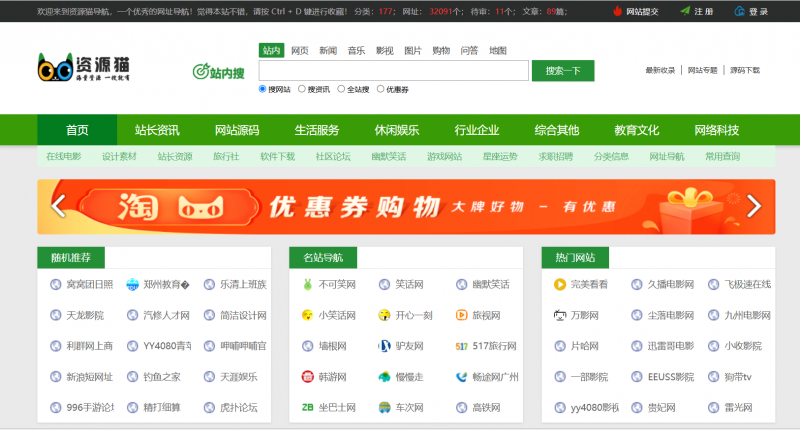
Task: Go to previous banner with left arrow
Action: tap(58, 206)
